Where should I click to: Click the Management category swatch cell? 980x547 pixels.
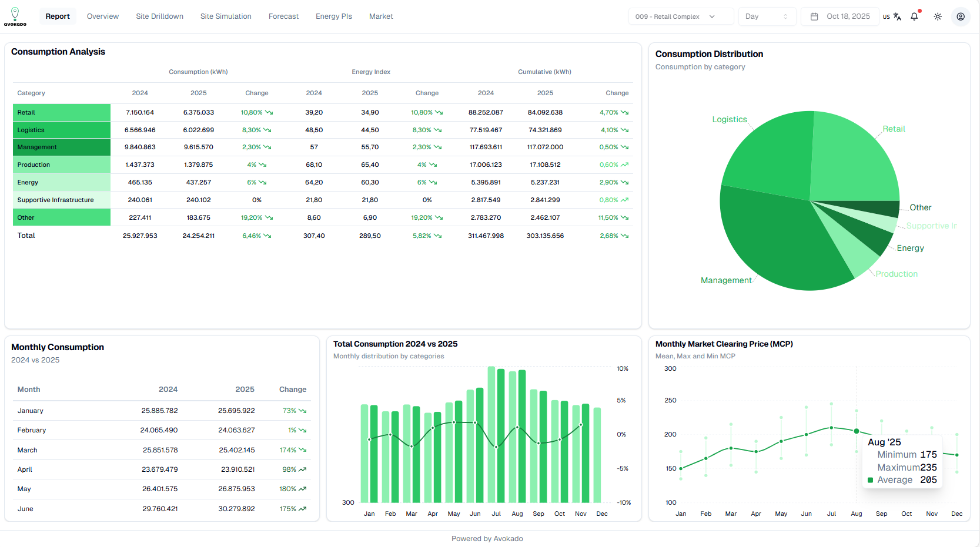pyautogui.click(x=62, y=147)
